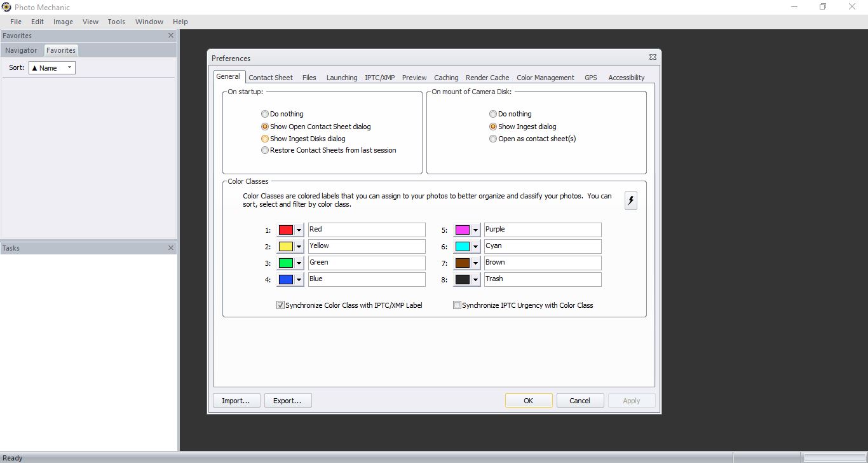Switch to the Color Management preferences tab
Viewport: 868px width, 463px height.
pyautogui.click(x=545, y=78)
